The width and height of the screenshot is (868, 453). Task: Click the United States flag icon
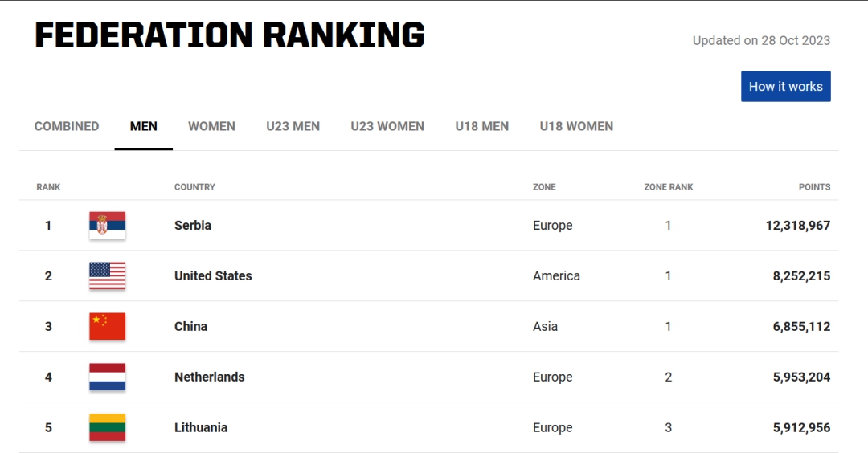107,276
